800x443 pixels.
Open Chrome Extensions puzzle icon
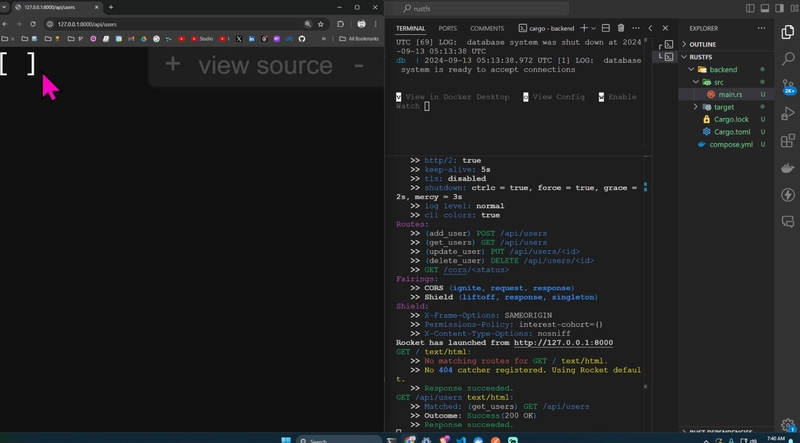click(x=340, y=24)
